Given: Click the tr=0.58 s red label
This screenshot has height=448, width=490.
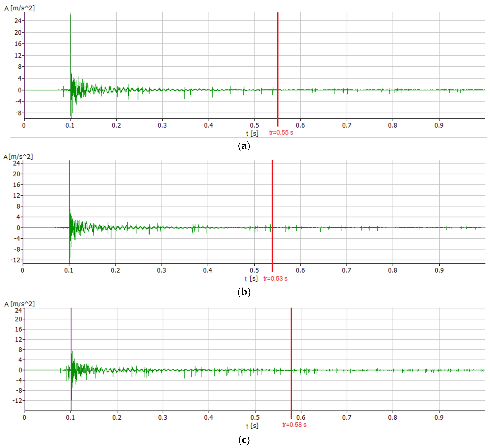Looking at the screenshot, I should click(x=294, y=425).
